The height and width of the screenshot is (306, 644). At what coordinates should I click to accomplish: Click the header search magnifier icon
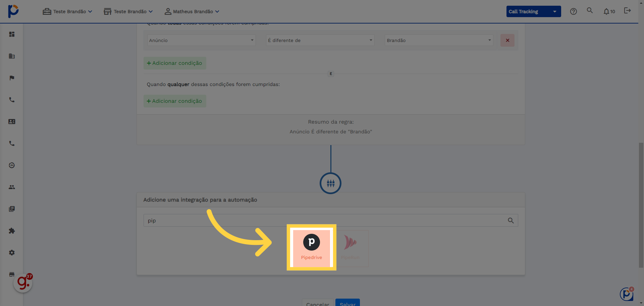point(590,10)
